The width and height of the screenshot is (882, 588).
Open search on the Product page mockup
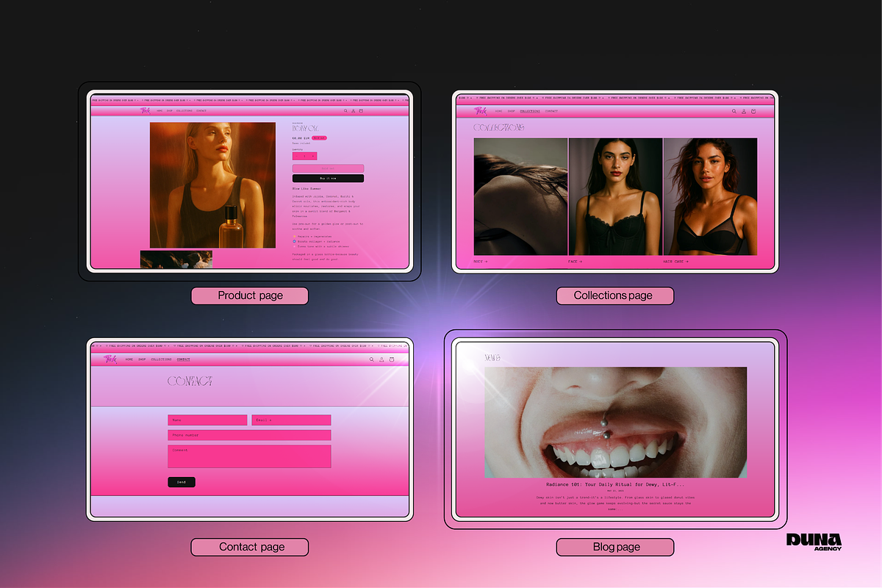coord(346,111)
